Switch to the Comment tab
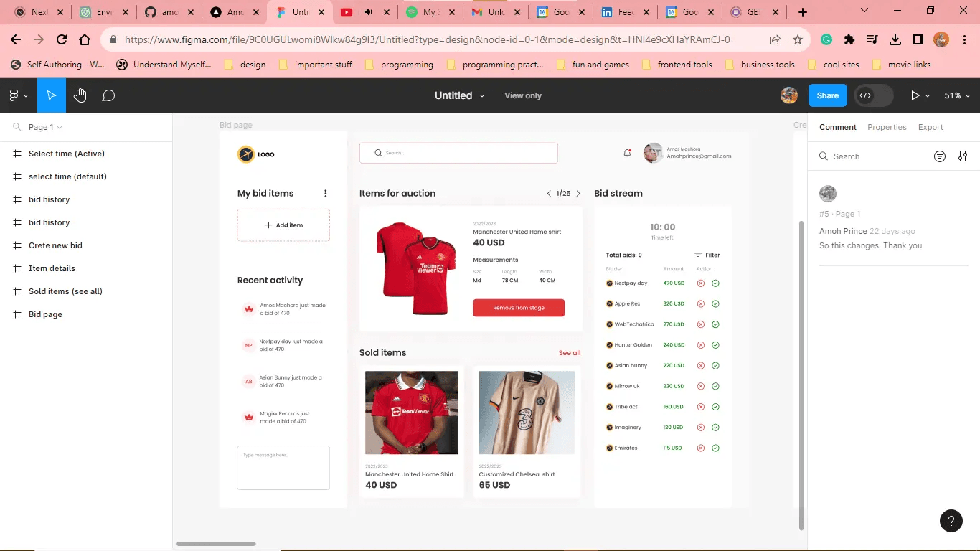Screen dimensions: 980x551 tap(838, 127)
